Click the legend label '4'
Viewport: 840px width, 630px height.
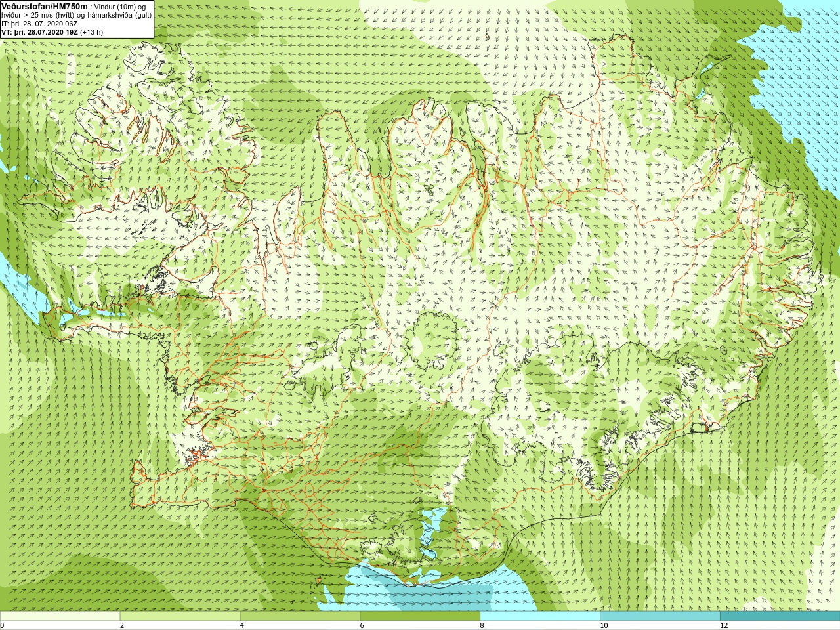242,625
